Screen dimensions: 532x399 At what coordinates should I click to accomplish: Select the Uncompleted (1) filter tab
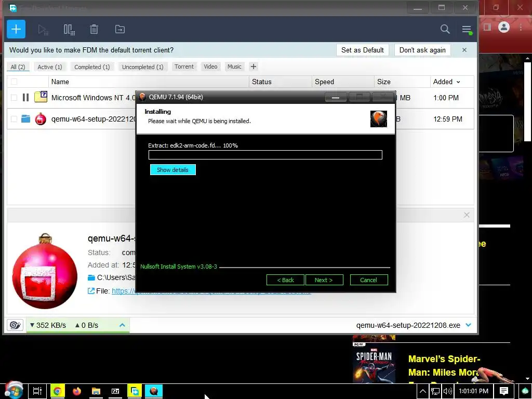[x=142, y=67]
